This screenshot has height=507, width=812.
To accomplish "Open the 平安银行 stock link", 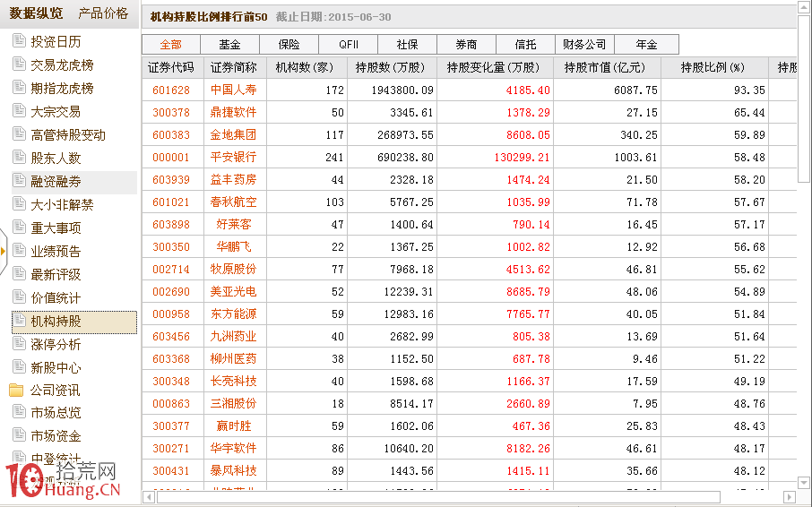I will coord(234,158).
